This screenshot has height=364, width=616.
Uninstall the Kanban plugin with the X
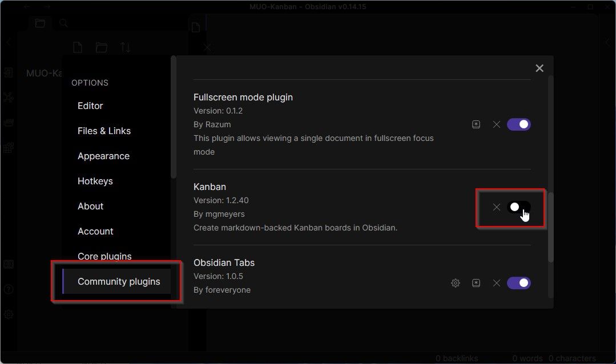tap(496, 207)
